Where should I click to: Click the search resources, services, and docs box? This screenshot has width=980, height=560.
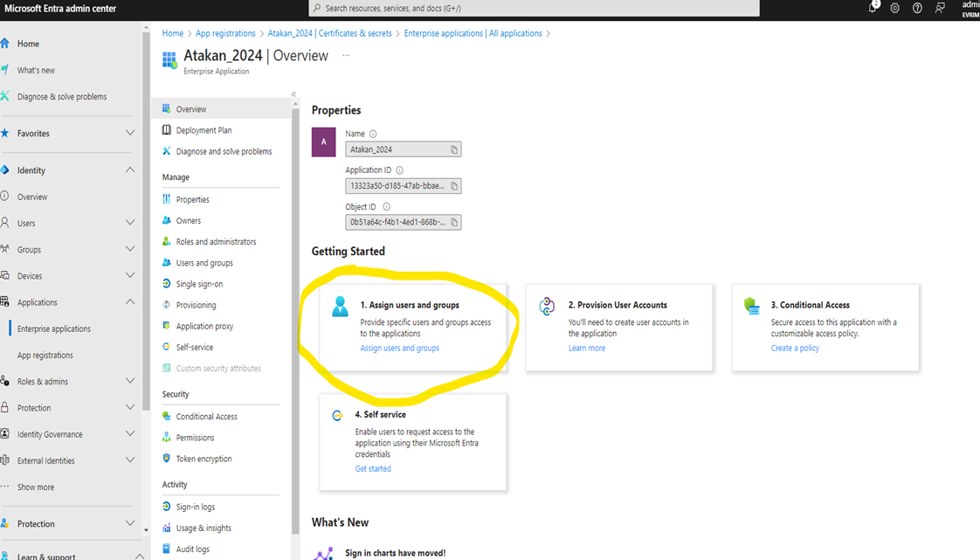pyautogui.click(x=535, y=8)
